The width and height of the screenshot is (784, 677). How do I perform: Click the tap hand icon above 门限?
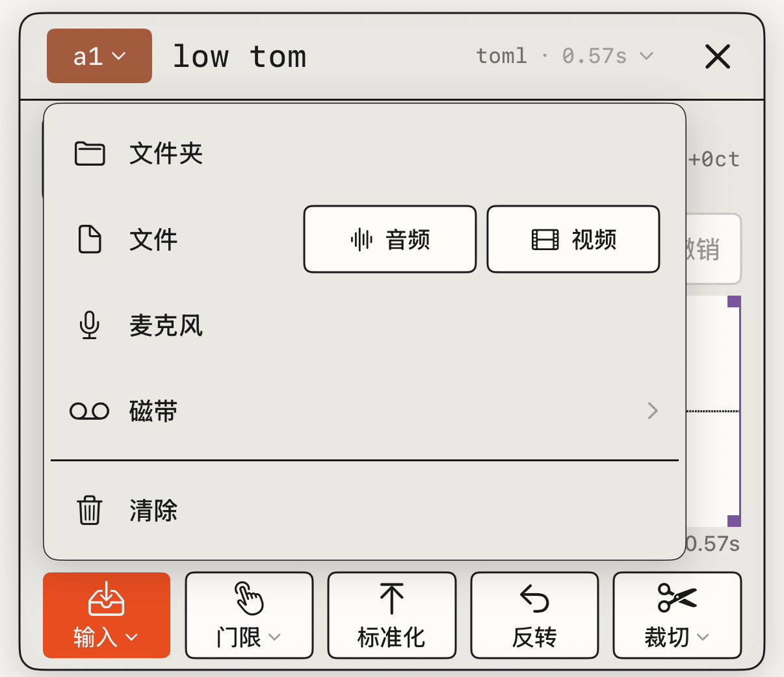[x=249, y=598]
